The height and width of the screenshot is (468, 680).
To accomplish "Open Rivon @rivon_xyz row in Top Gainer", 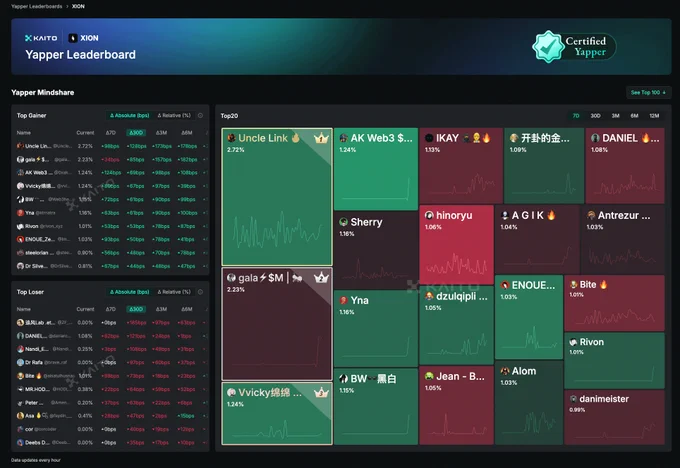I will point(111,226).
